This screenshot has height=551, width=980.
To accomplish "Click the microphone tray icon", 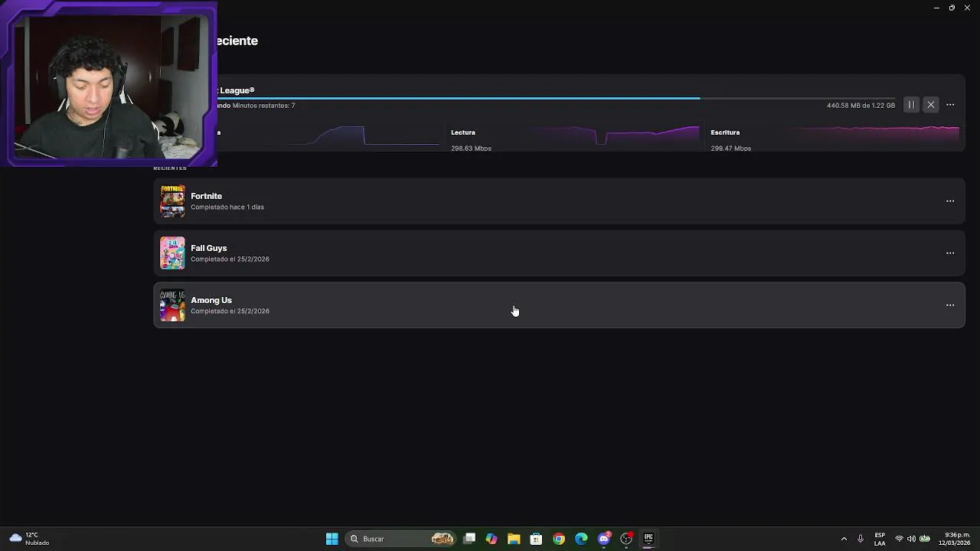I will coord(861,539).
